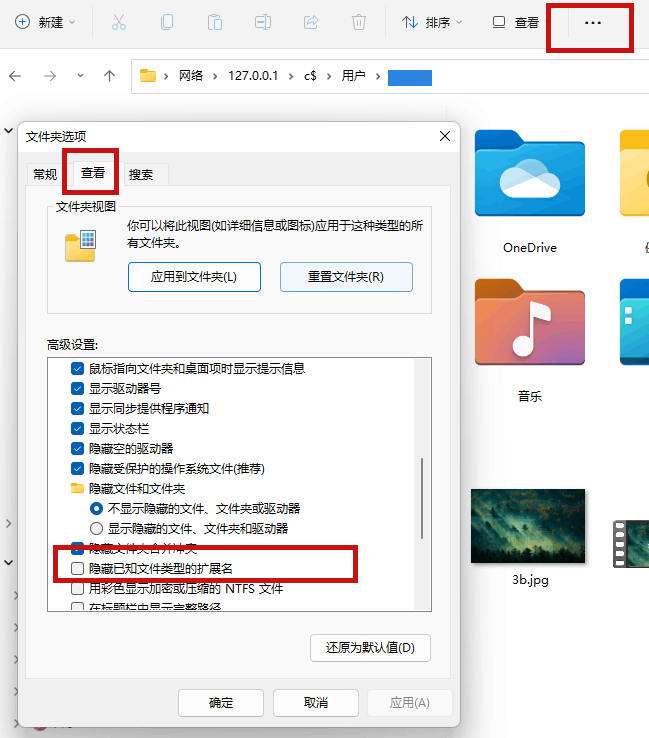Screen dimensions: 649x738
Task: Click the Paste clipboard icon
Action: (215, 22)
